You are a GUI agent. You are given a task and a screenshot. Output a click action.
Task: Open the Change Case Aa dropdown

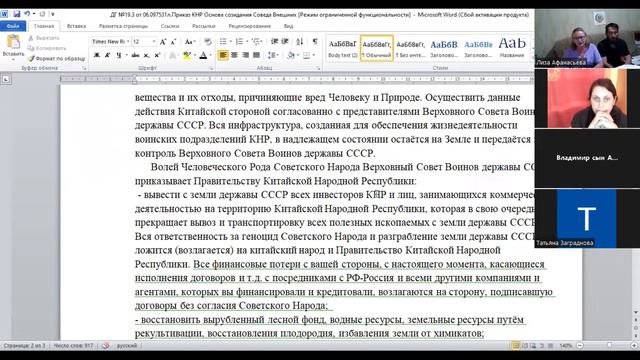point(189,42)
